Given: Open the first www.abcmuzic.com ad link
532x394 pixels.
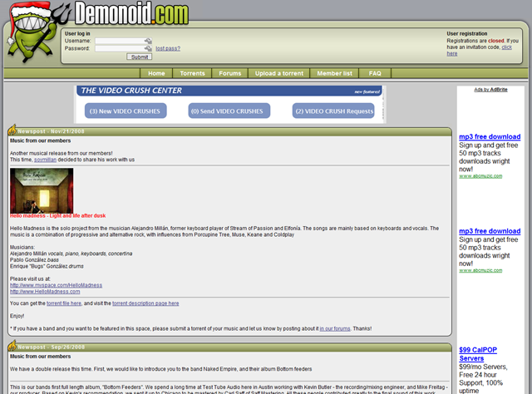Looking at the screenshot, I should point(480,175).
